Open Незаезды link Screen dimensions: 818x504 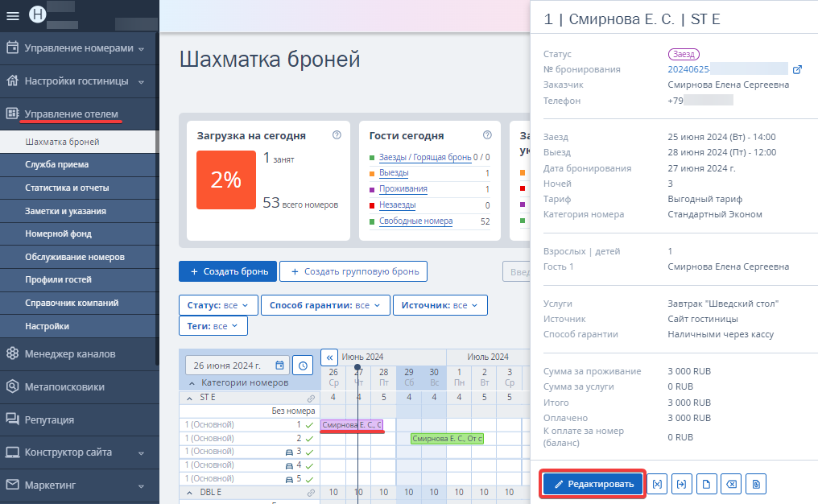tap(397, 205)
